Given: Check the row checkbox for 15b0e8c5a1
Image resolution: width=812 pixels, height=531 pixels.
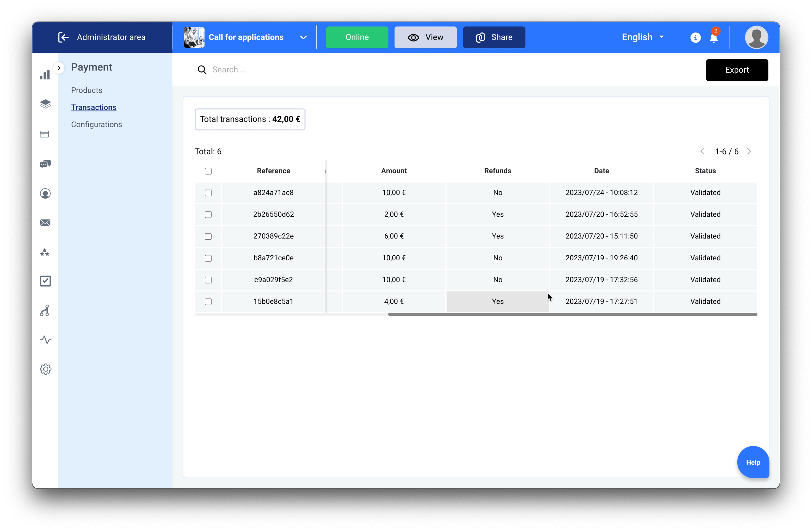Looking at the screenshot, I should [208, 301].
